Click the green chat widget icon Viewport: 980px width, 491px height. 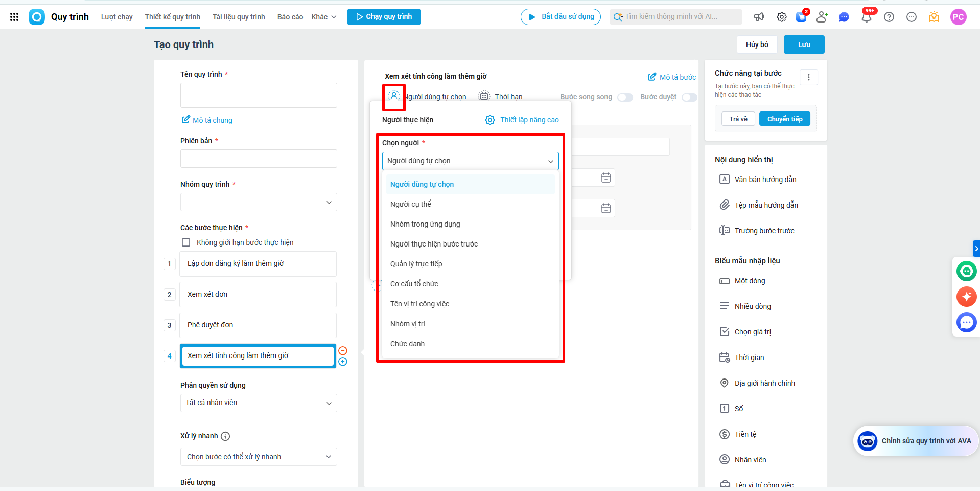point(967,271)
